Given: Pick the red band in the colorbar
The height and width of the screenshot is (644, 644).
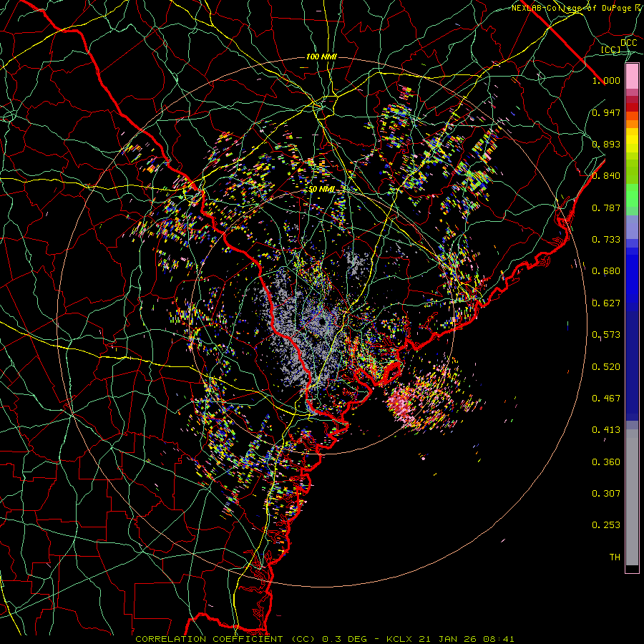Looking at the screenshot, I should [632, 107].
